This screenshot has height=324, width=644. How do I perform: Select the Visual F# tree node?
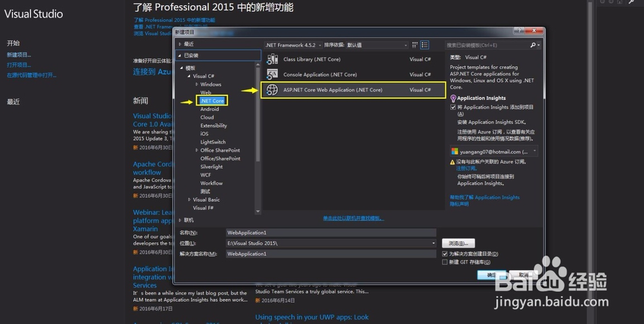point(203,208)
